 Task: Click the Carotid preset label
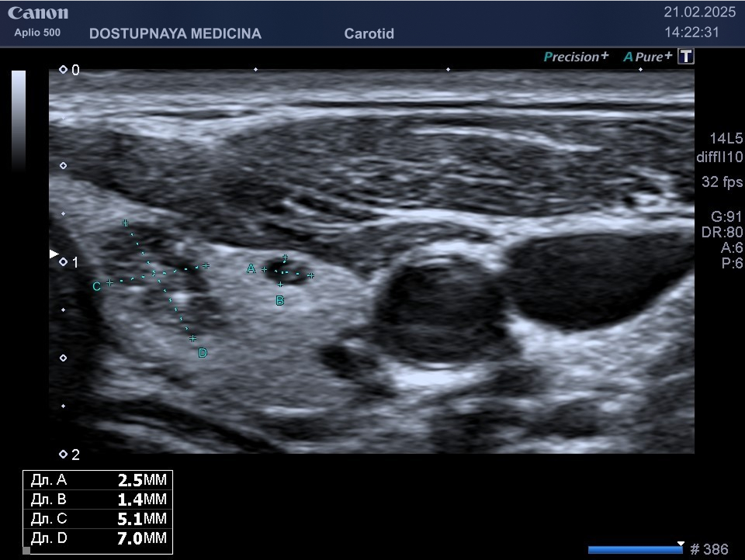pos(369,34)
